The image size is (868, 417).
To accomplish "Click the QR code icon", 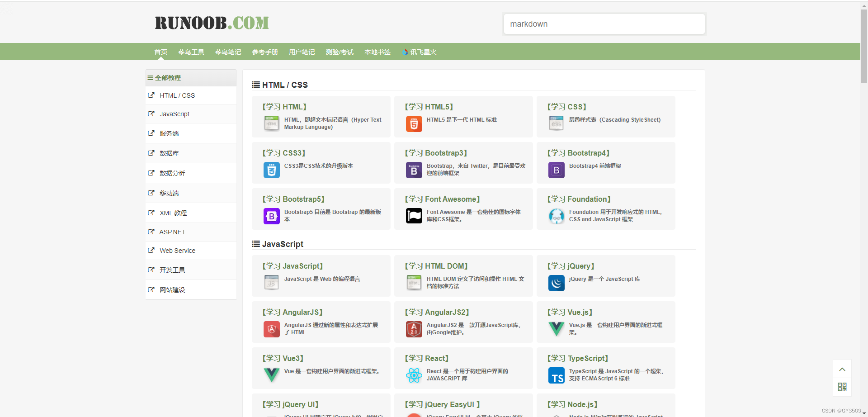I will (842, 387).
